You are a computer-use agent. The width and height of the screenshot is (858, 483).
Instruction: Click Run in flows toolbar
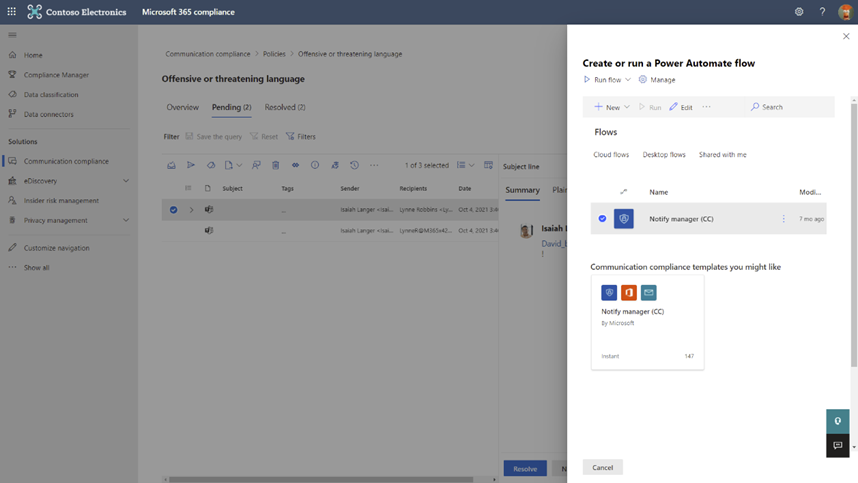click(650, 107)
